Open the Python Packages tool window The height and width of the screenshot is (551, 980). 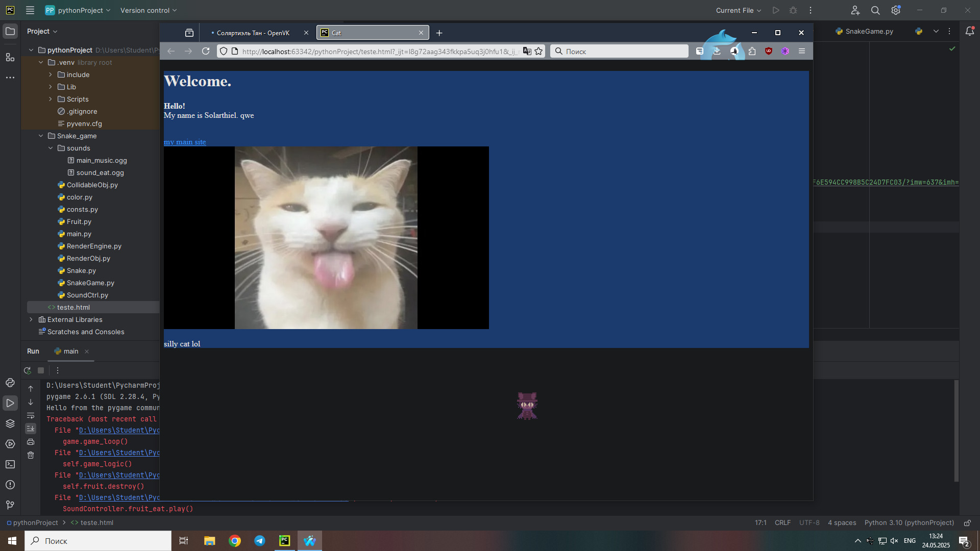tap(10, 423)
